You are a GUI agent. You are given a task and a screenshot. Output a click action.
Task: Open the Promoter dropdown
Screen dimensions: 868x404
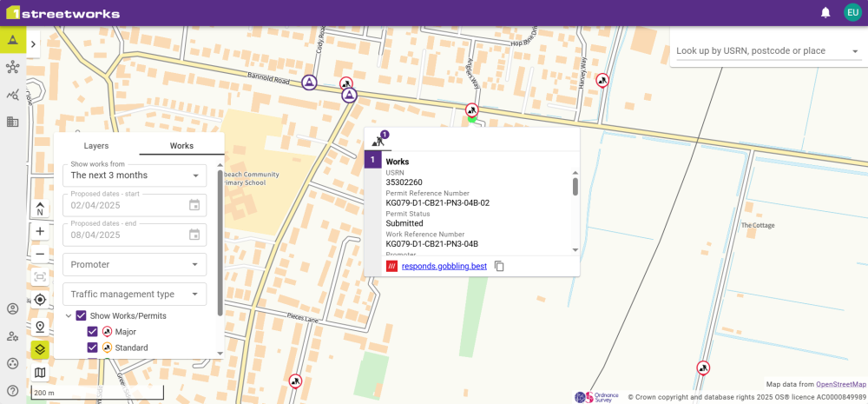(135, 264)
